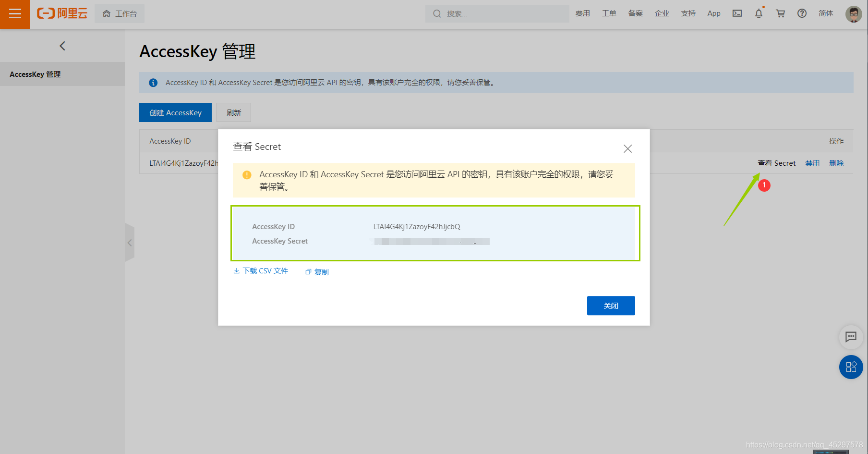Screen dimensions: 868x454
Task: Open the notifications bell
Action: (759, 13)
